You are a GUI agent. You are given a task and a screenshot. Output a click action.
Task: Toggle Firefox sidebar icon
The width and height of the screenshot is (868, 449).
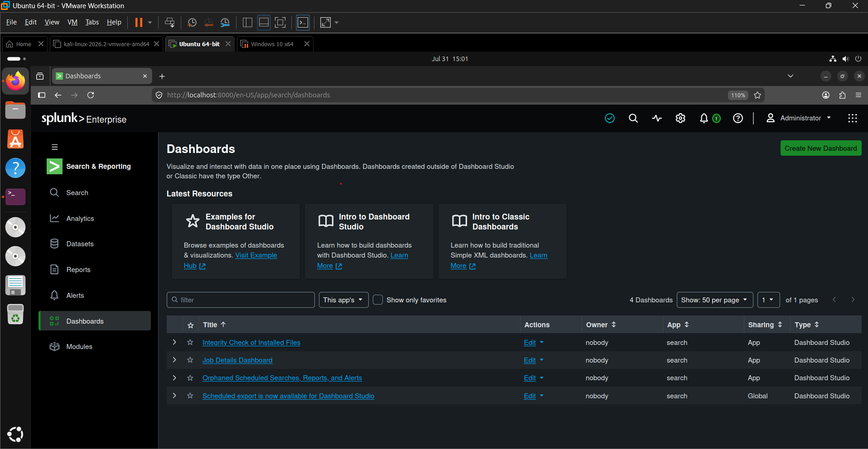(x=42, y=95)
